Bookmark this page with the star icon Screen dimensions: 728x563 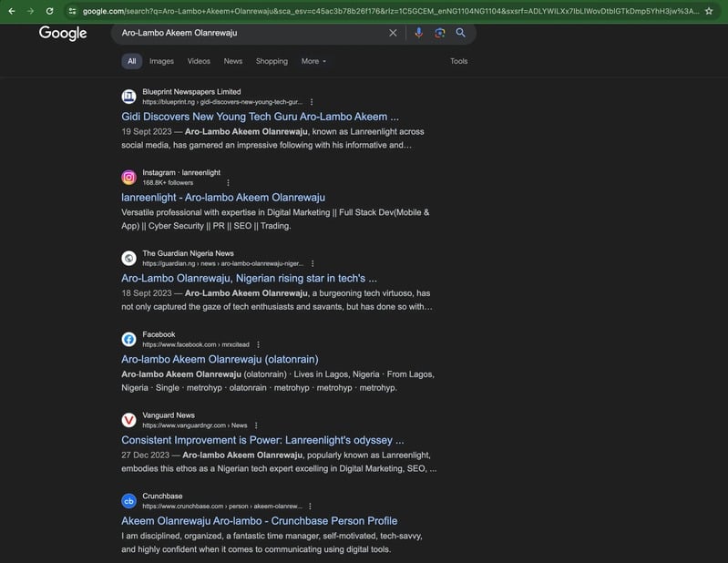709,11
